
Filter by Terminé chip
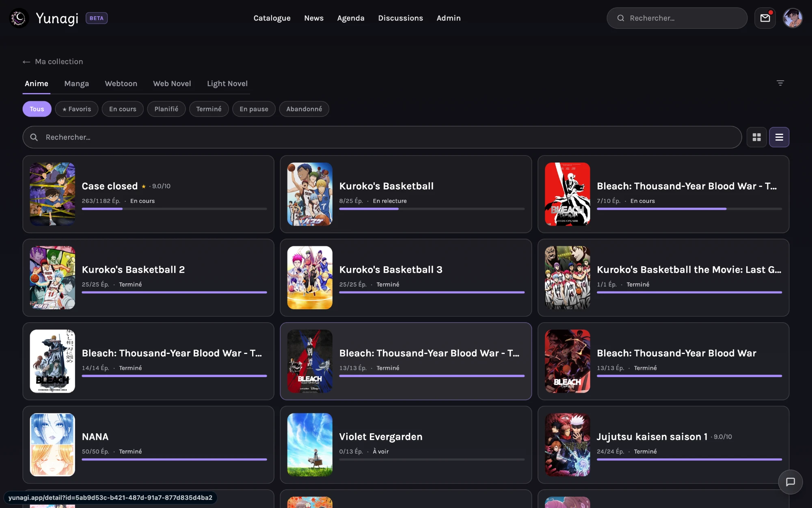(x=209, y=109)
